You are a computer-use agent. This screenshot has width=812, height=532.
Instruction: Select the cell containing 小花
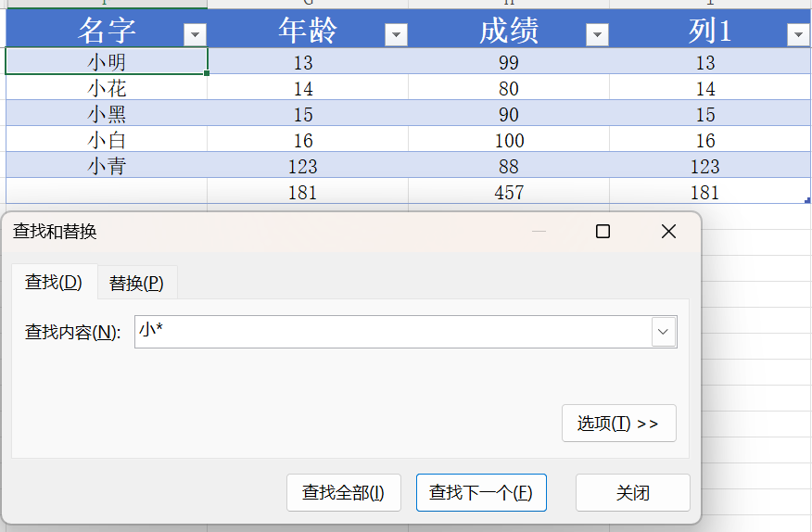pos(107,88)
